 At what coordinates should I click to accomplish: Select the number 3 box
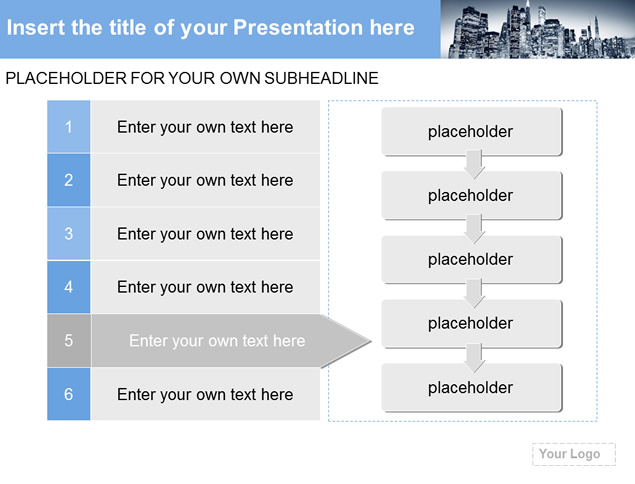click(x=68, y=234)
